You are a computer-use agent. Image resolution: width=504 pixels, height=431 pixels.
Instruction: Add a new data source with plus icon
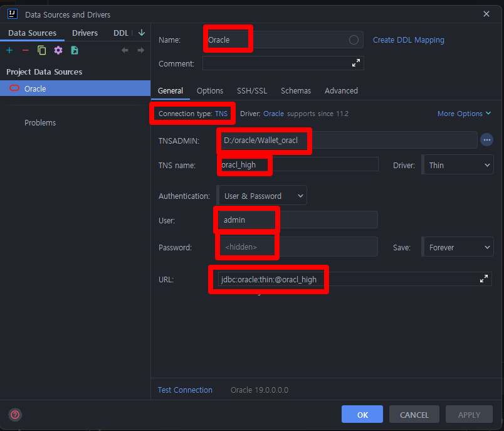[9, 50]
